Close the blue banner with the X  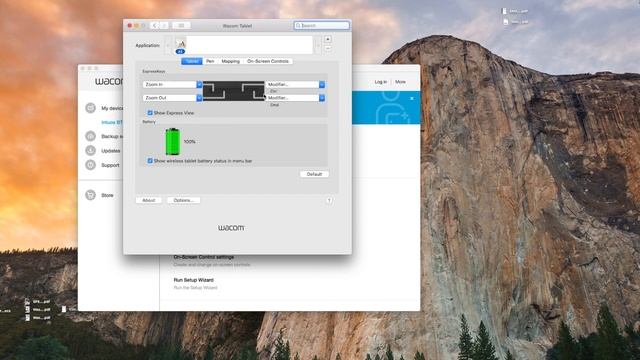coord(412,98)
